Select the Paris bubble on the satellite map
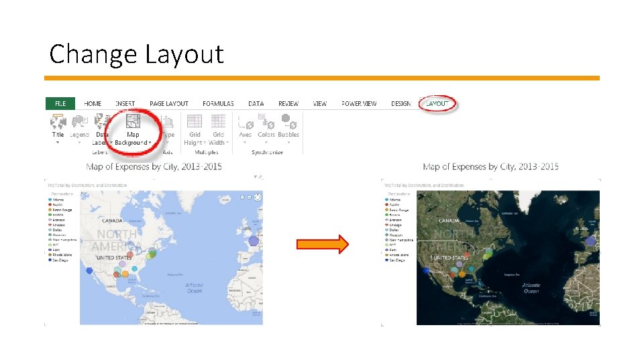This screenshot has height=362, width=644. 590,241
